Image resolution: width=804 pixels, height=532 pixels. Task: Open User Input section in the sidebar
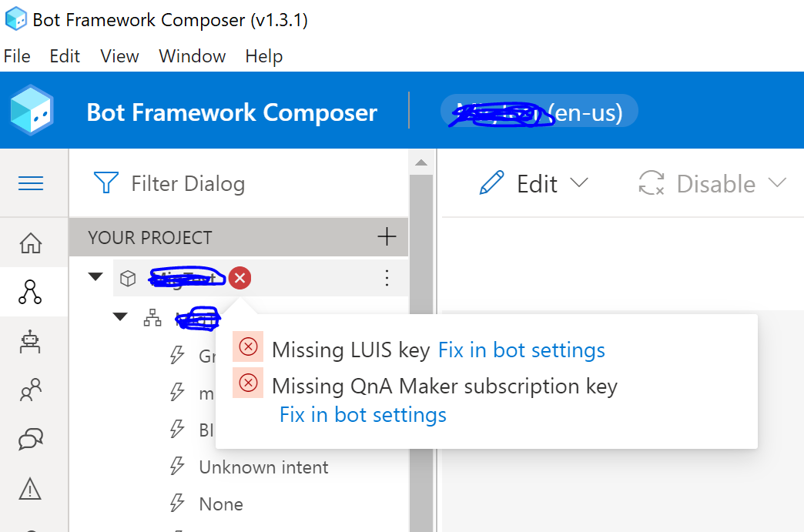tap(30, 390)
